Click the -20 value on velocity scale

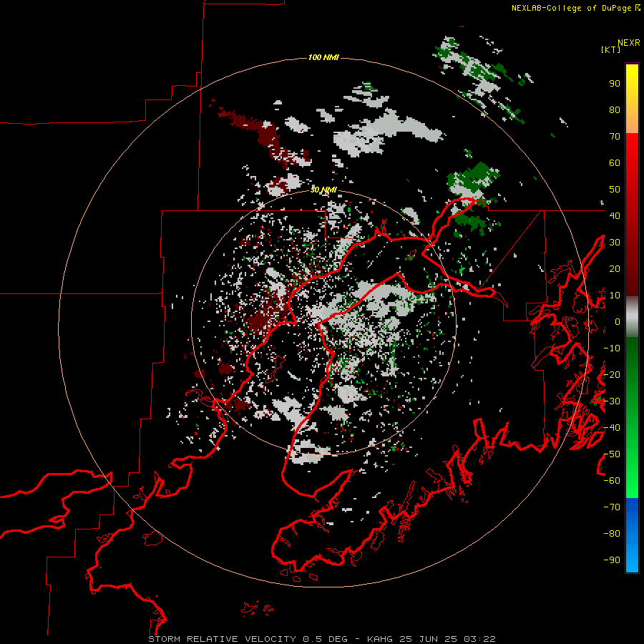coord(612,374)
